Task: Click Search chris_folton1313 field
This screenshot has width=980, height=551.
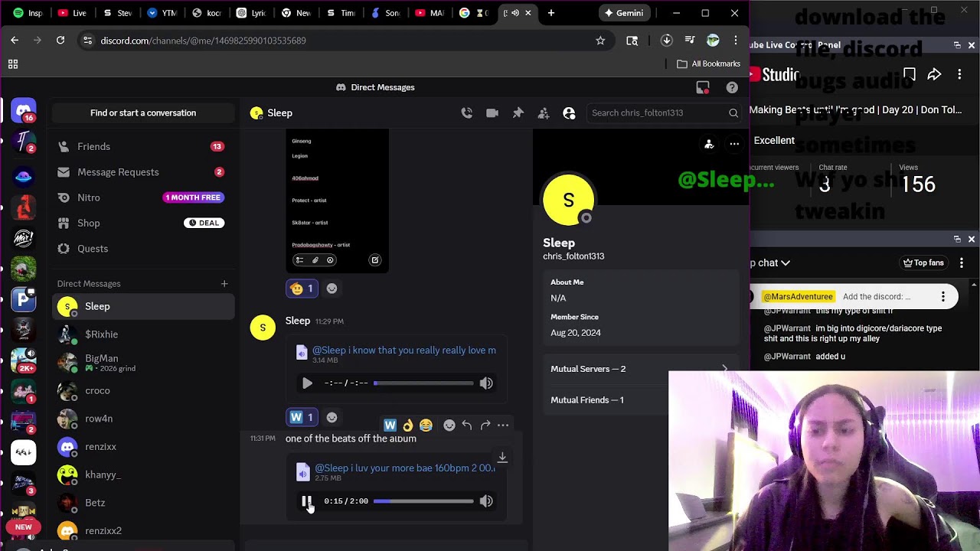Action: click(664, 112)
